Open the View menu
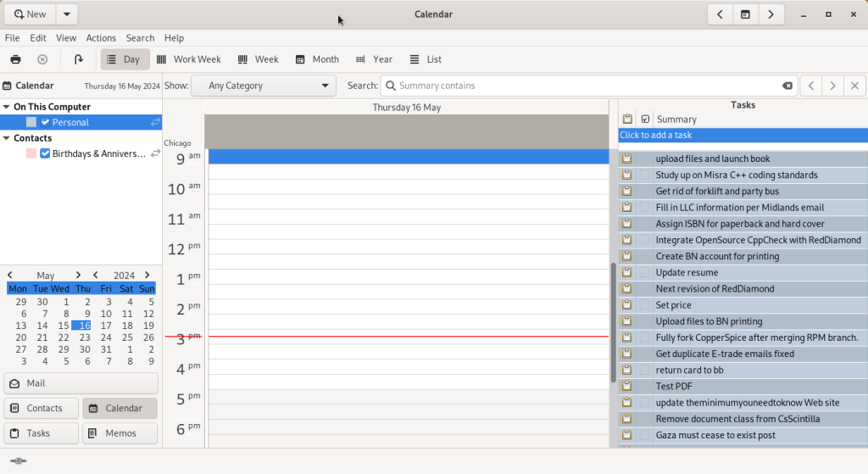 click(66, 37)
